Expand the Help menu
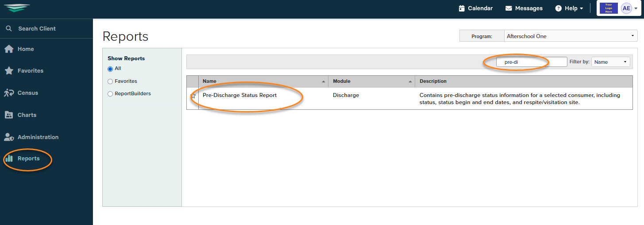644x225 pixels. (x=569, y=8)
